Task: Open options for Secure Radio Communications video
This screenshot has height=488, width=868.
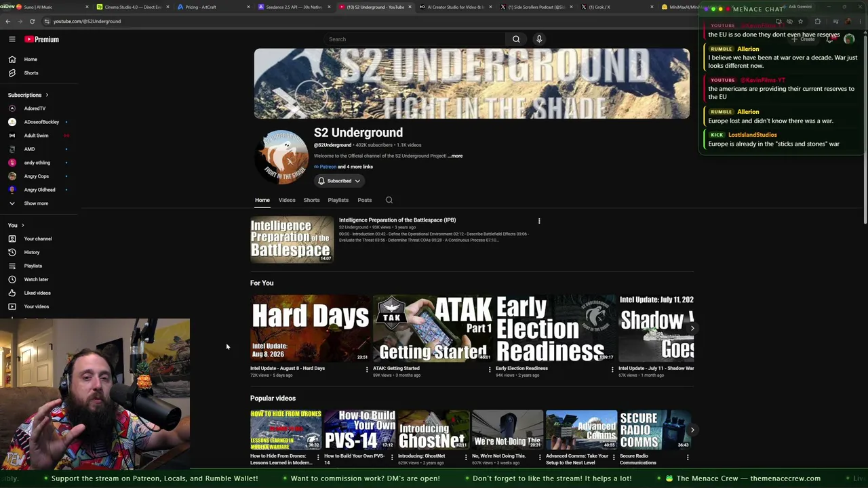Action: coord(688,457)
